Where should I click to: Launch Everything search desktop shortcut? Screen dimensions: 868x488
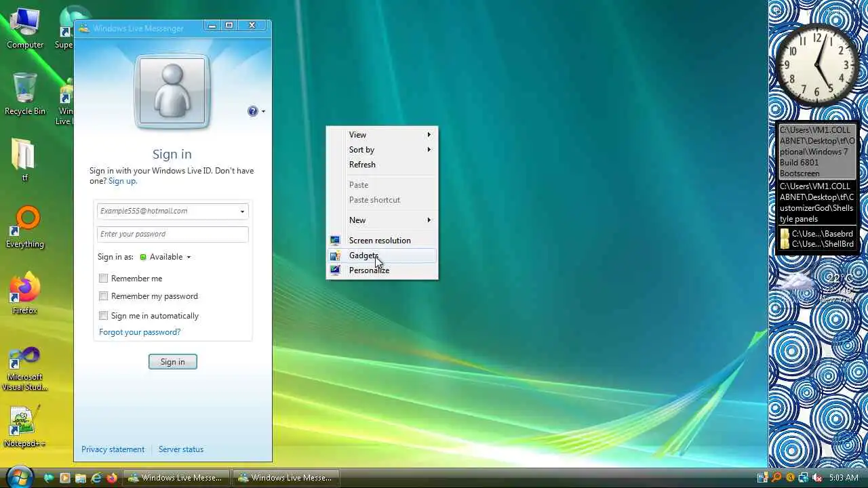[x=25, y=227]
